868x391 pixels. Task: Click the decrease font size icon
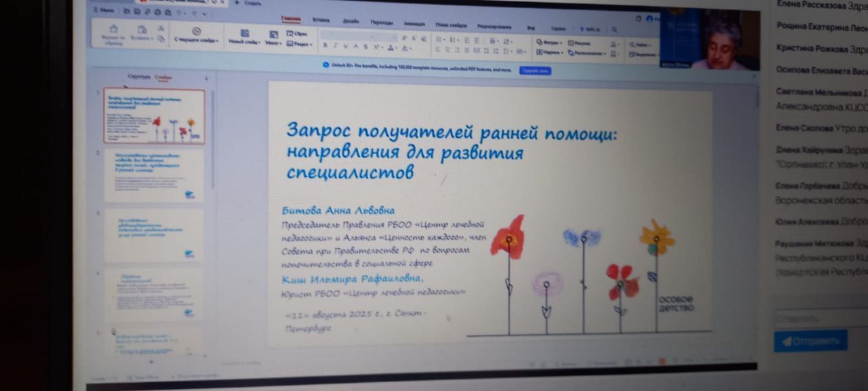414,38
